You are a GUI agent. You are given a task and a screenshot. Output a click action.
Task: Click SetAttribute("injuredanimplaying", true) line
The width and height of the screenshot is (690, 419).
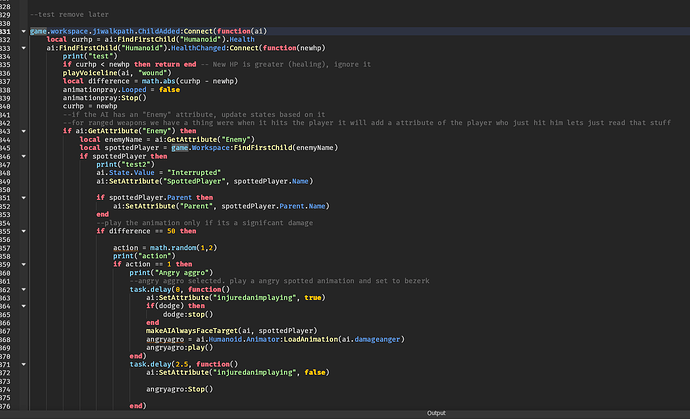(x=236, y=298)
